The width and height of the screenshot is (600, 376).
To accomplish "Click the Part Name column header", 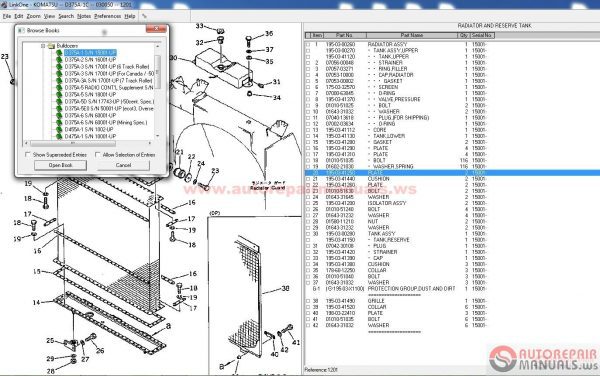I will [412, 35].
